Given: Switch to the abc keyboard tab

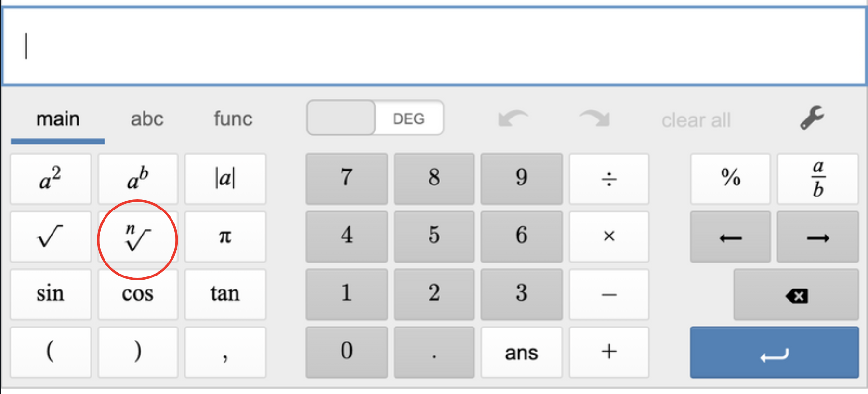Looking at the screenshot, I should pyautogui.click(x=147, y=119).
